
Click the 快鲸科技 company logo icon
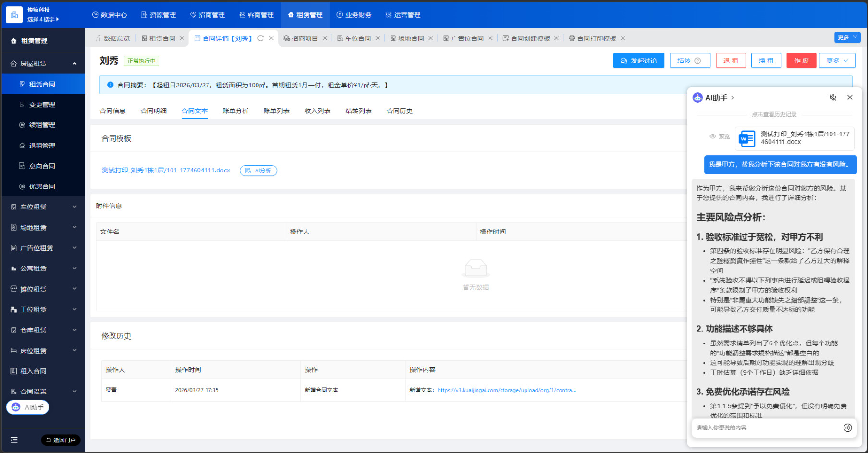pos(14,15)
